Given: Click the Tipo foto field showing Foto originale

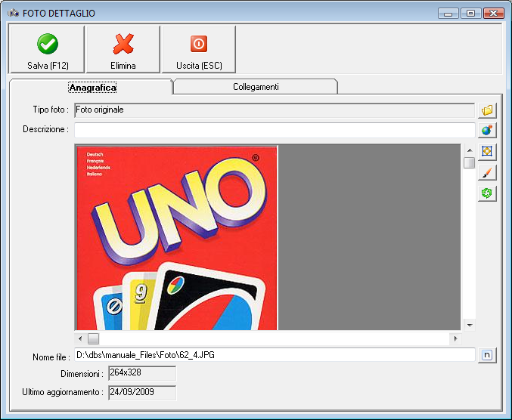Looking at the screenshot, I should [275, 110].
